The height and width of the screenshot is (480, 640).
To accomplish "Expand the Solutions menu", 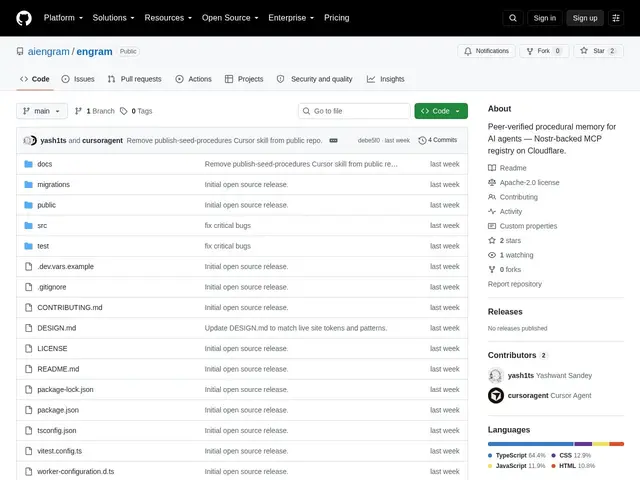I will [x=113, y=18].
